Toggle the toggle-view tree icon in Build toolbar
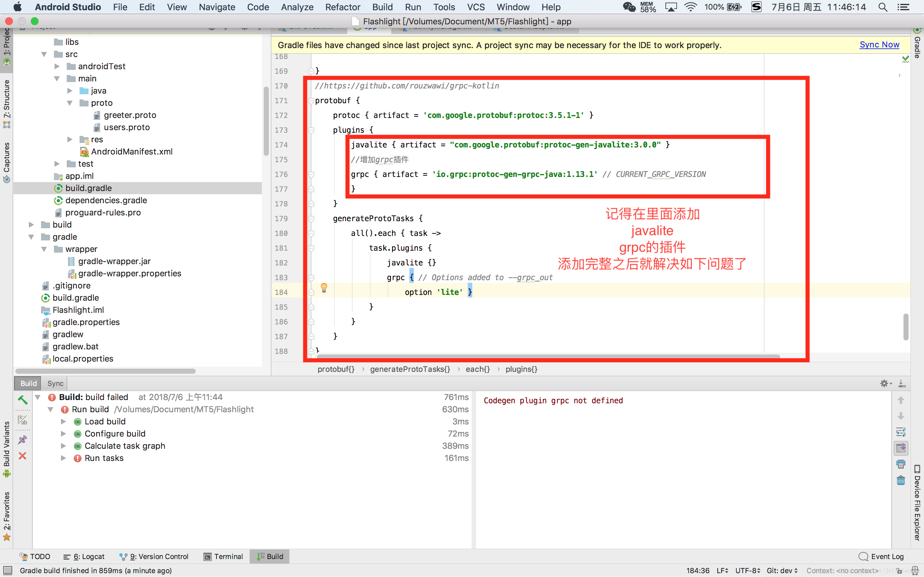Viewport: 924px width, 577px height. 22,420
